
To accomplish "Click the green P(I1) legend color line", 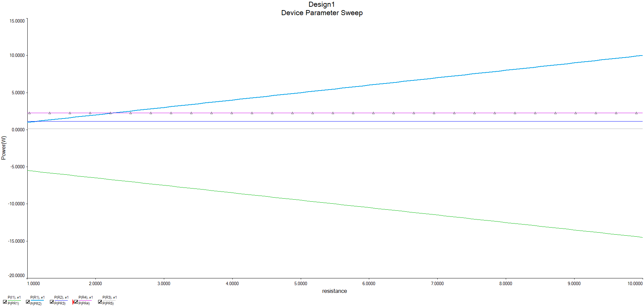I will [x=14, y=300].
